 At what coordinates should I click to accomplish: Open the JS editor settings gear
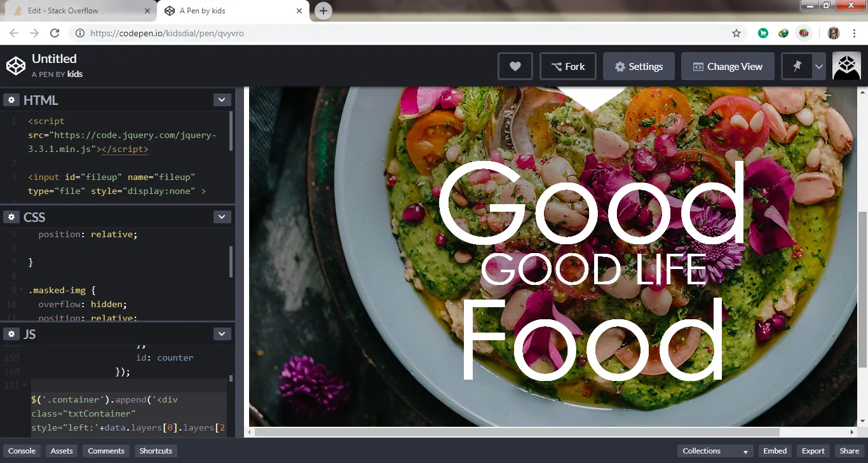[x=11, y=334]
